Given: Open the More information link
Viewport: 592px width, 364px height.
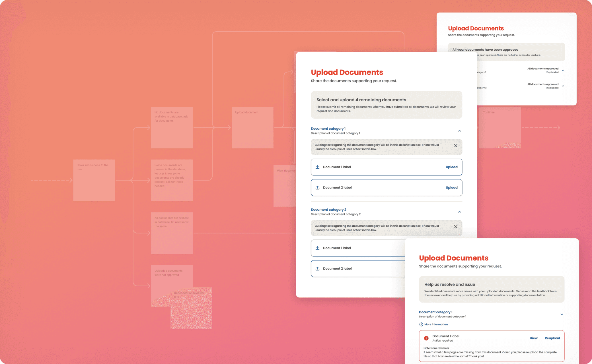Looking at the screenshot, I should point(436,324).
